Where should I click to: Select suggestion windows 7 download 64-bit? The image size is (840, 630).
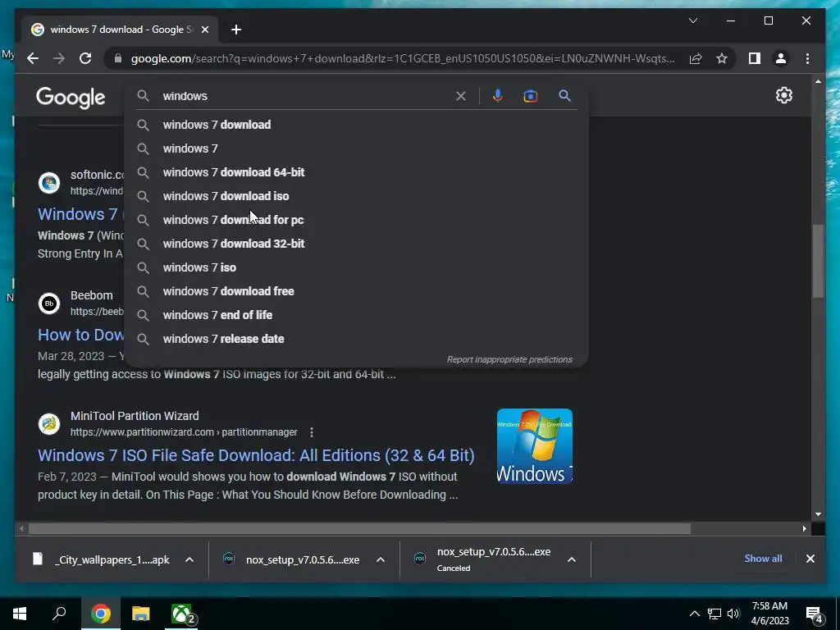(x=356, y=172)
